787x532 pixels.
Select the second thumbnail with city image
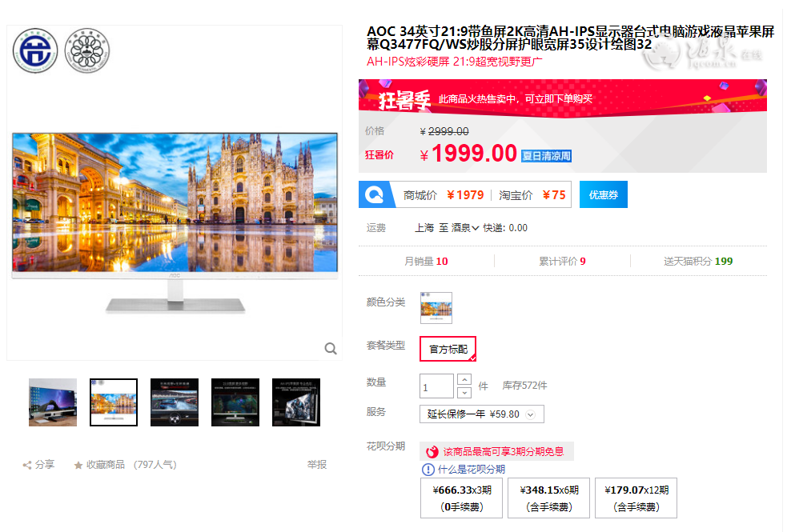point(114,402)
